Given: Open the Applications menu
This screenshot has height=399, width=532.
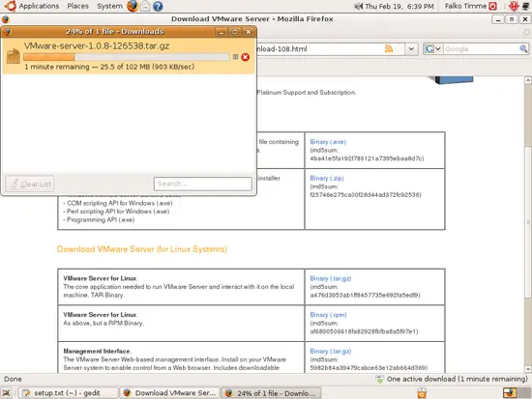Looking at the screenshot, I should tap(33, 6).
